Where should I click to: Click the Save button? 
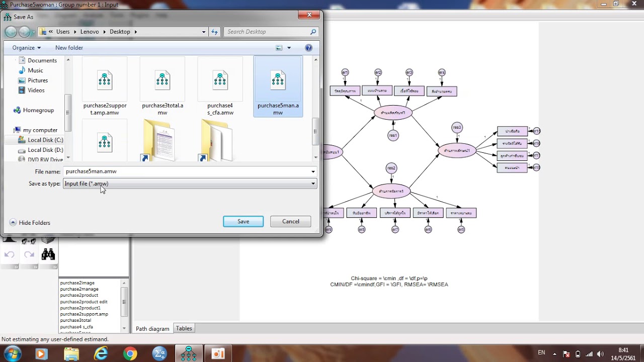[243, 221]
